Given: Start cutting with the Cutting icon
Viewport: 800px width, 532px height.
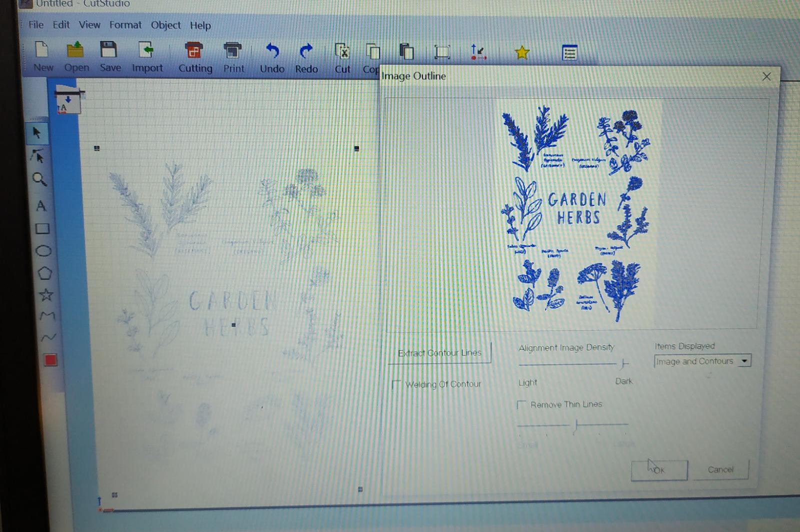Looking at the screenshot, I should (195, 57).
